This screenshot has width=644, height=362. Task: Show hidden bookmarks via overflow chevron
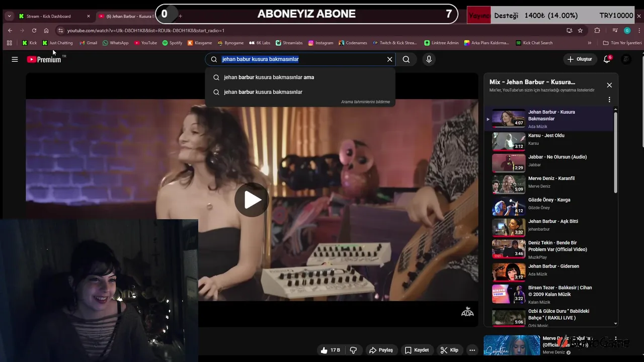[590, 43]
